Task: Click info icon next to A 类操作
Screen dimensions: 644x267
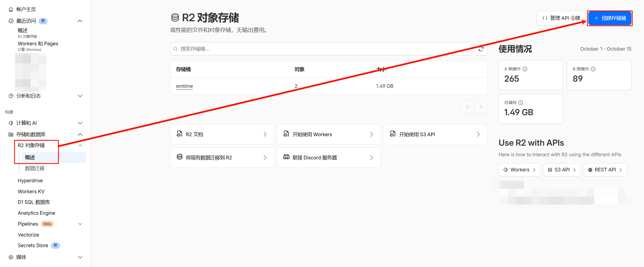Action: point(525,69)
